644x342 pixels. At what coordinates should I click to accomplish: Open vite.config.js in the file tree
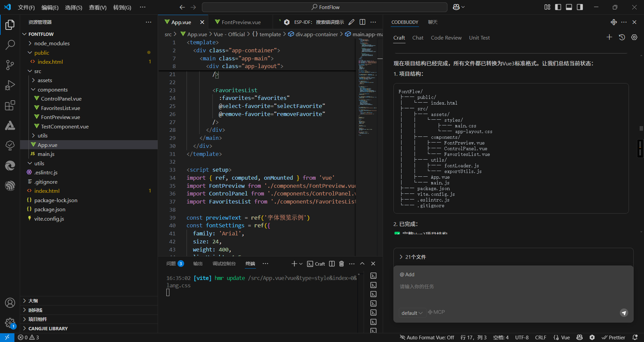click(x=89, y=219)
